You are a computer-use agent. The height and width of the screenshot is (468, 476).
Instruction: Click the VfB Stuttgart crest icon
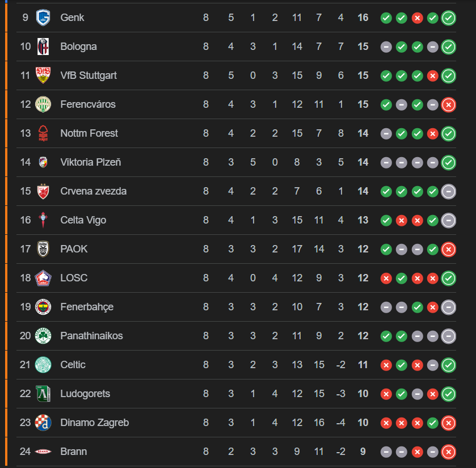(x=43, y=75)
